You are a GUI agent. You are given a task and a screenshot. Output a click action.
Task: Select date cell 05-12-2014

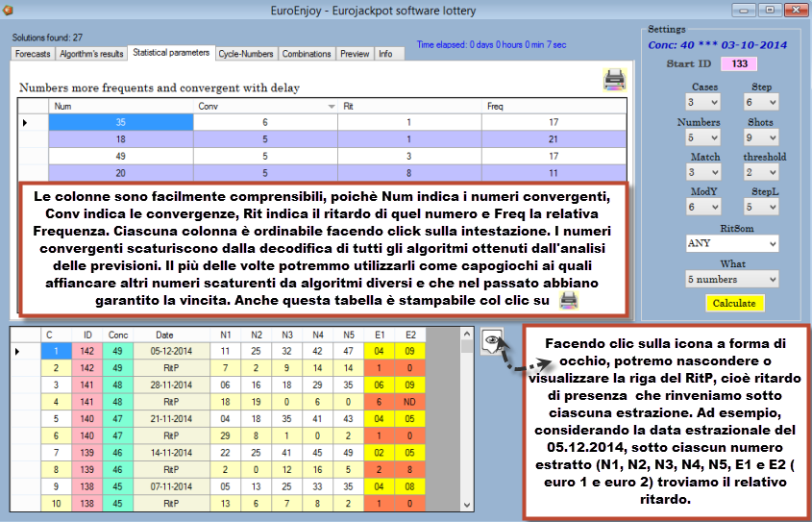click(x=171, y=351)
